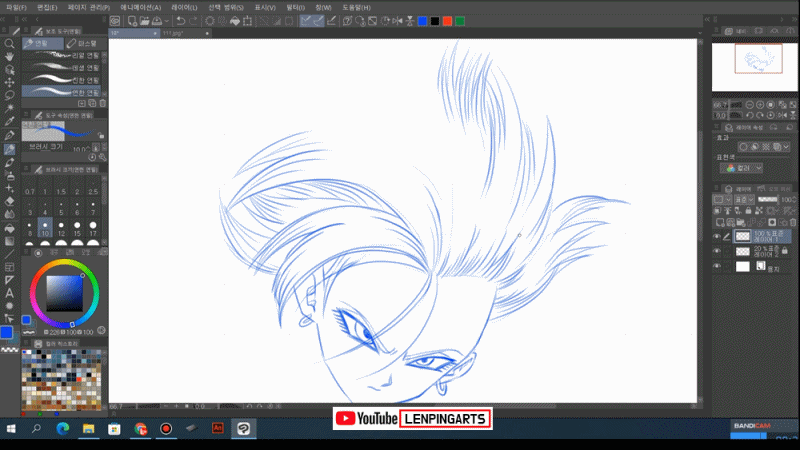
Task: Collapse the left palette dock double arrow
Action: pyautogui.click(x=24, y=19)
